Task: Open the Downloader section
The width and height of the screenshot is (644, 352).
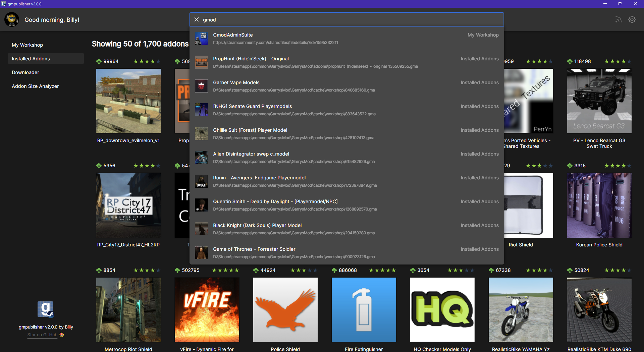Action: [x=25, y=72]
